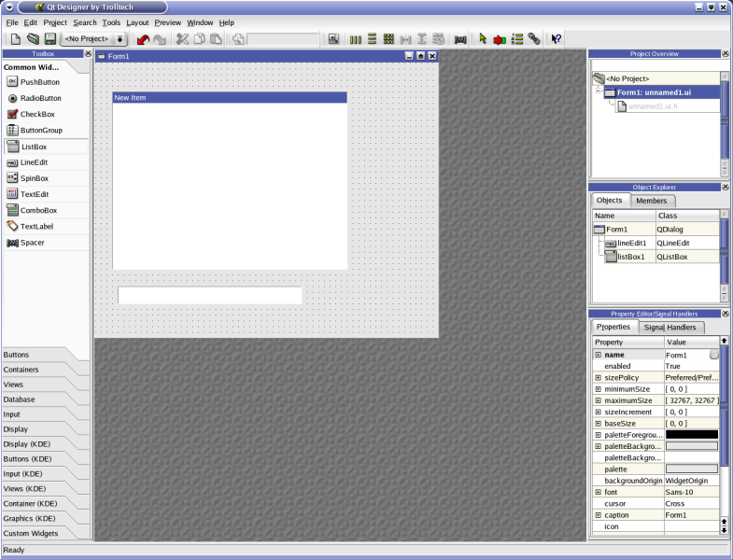Pick LineEdit widget in Toolbox

click(x=46, y=162)
